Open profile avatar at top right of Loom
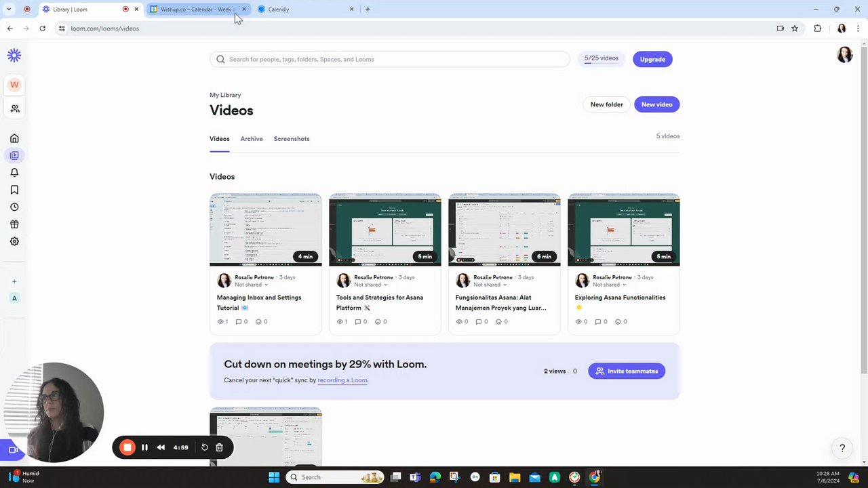Viewport: 868px width, 488px height. click(x=844, y=55)
